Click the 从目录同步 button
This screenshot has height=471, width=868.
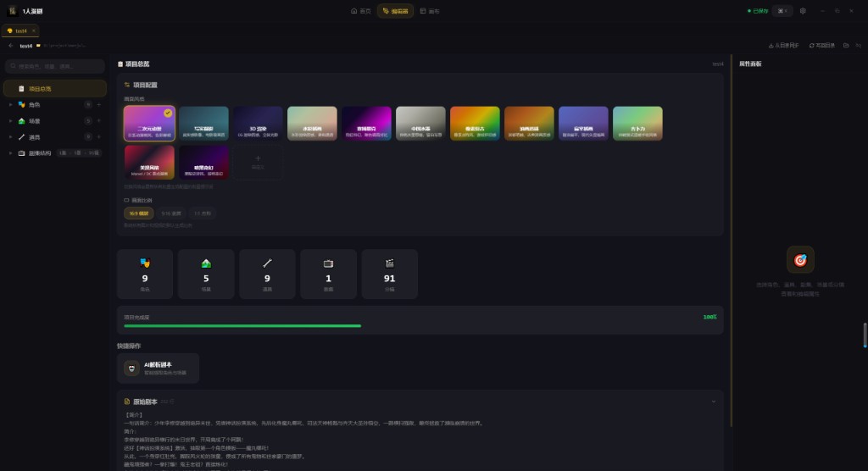click(x=783, y=46)
